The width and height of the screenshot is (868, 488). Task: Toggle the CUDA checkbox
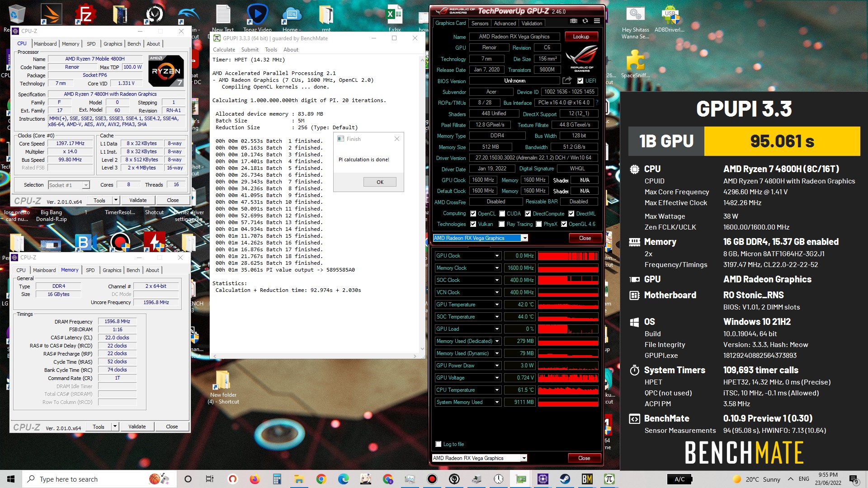tap(502, 214)
